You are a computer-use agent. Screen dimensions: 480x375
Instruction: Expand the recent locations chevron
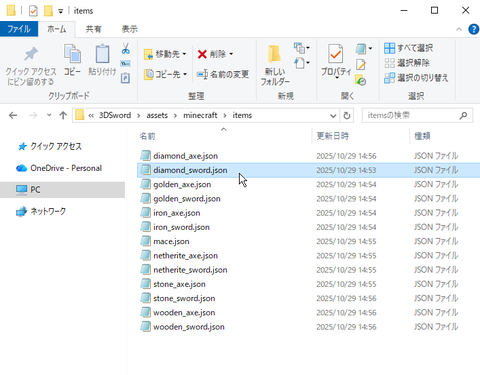pyautogui.click(x=49, y=115)
